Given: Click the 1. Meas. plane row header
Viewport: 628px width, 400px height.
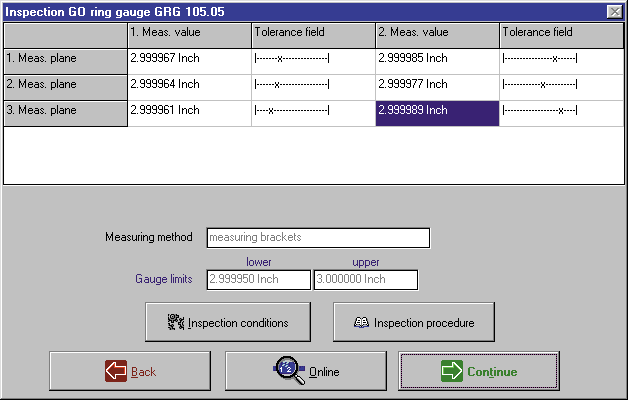Looking at the screenshot, I should [x=65, y=61].
